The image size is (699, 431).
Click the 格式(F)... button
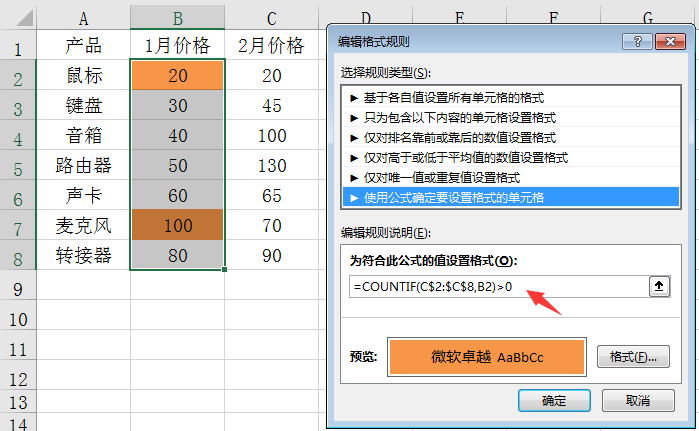click(633, 357)
